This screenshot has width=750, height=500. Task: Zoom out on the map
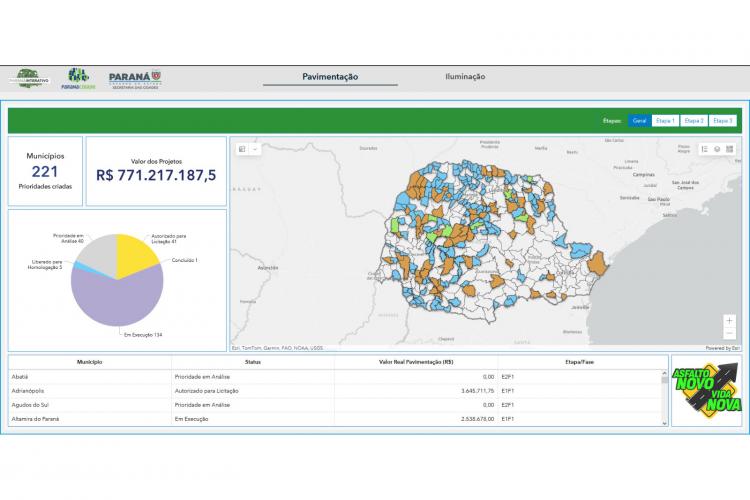pos(730,333)
